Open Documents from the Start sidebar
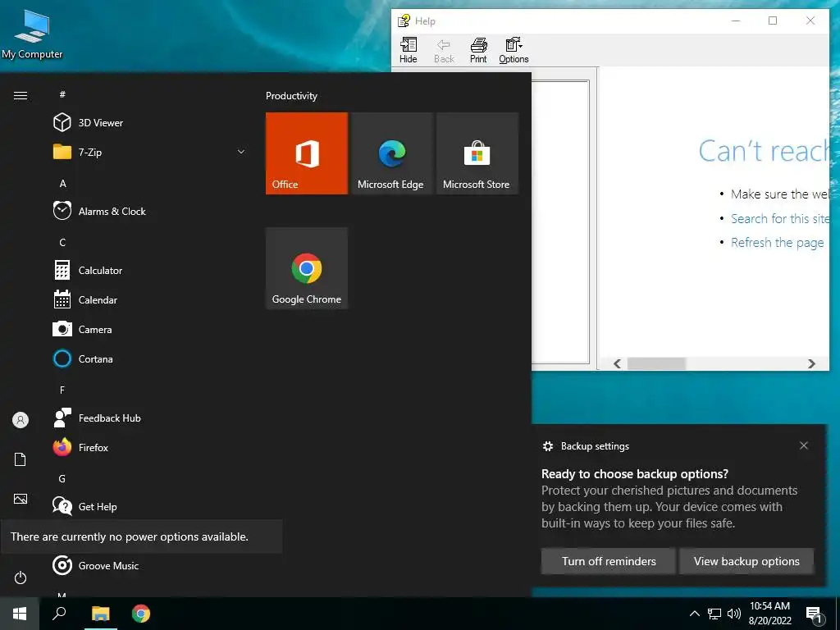 click(21, 459)
